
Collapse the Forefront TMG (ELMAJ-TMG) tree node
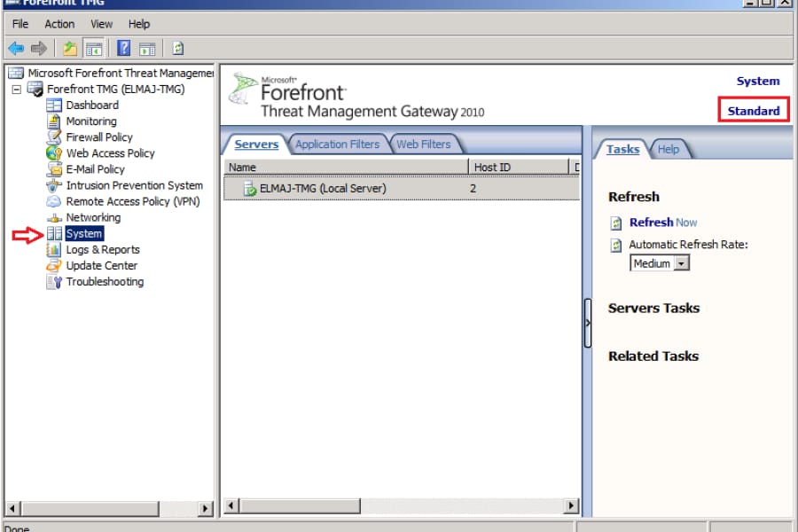pyautogui.click(x=17, y=90)
